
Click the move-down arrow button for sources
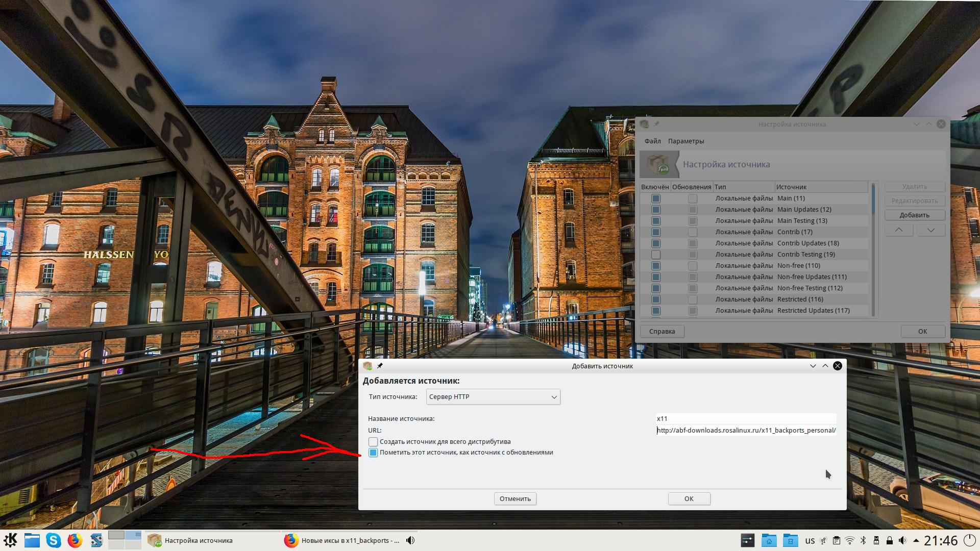point(930,230)
